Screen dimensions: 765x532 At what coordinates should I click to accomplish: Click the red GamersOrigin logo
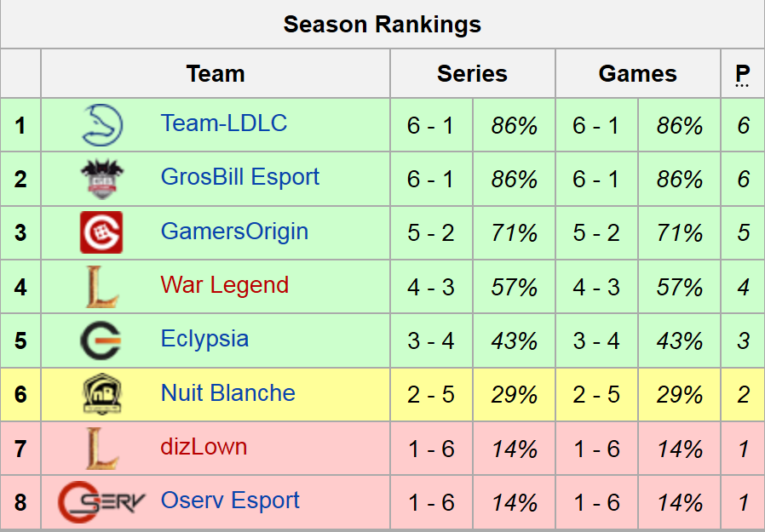tap(101, 232)
